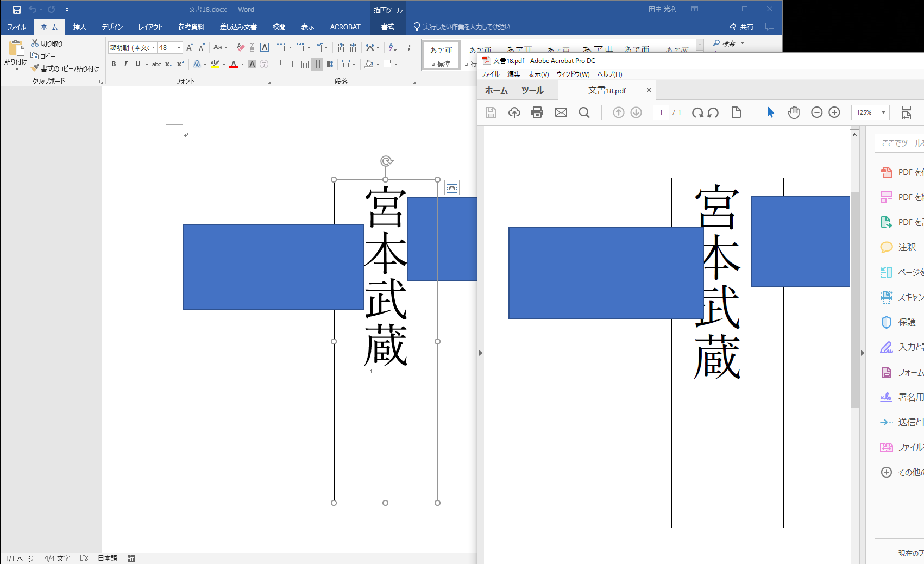This screenshot has width=924, height=564.
Task: Open the デザイン (Design) ribbon tab
Action: 112,27
